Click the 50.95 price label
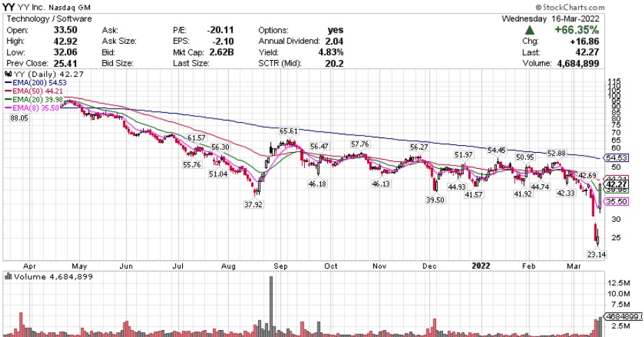 525,158
